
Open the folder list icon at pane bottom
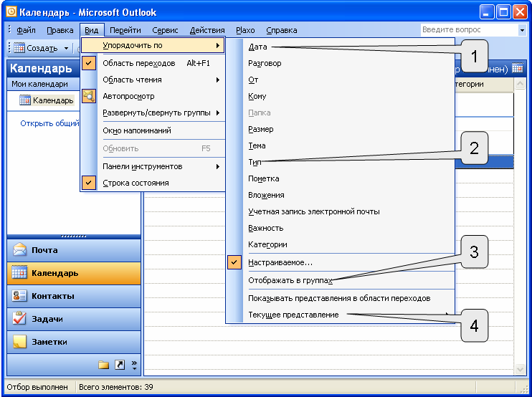pyautogui.click(x=103, y=365)
